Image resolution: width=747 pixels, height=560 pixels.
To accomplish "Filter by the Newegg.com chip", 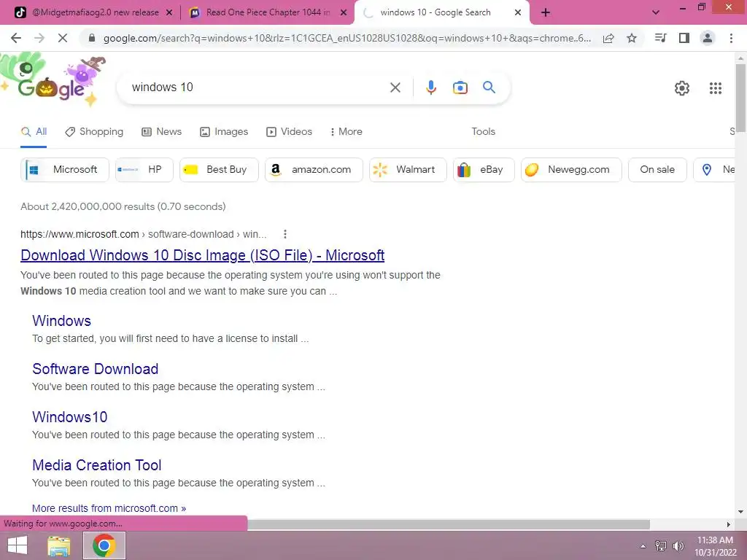I will (x=571, y=169).
